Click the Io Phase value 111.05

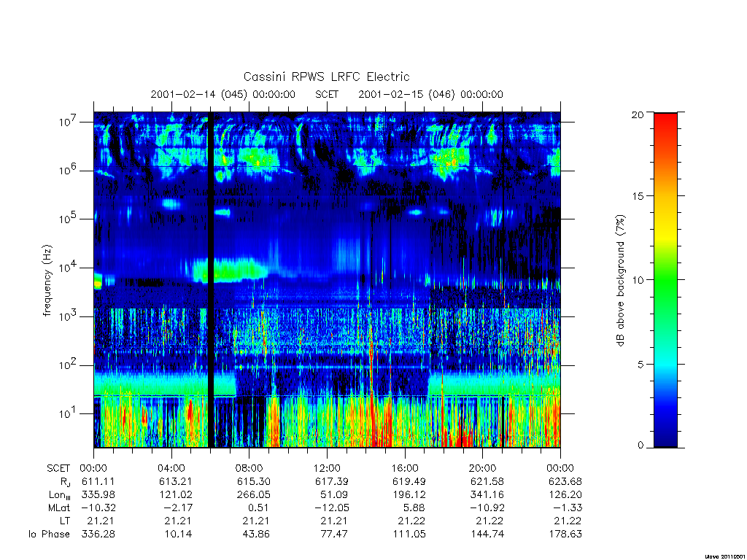(x=409, y=534)
